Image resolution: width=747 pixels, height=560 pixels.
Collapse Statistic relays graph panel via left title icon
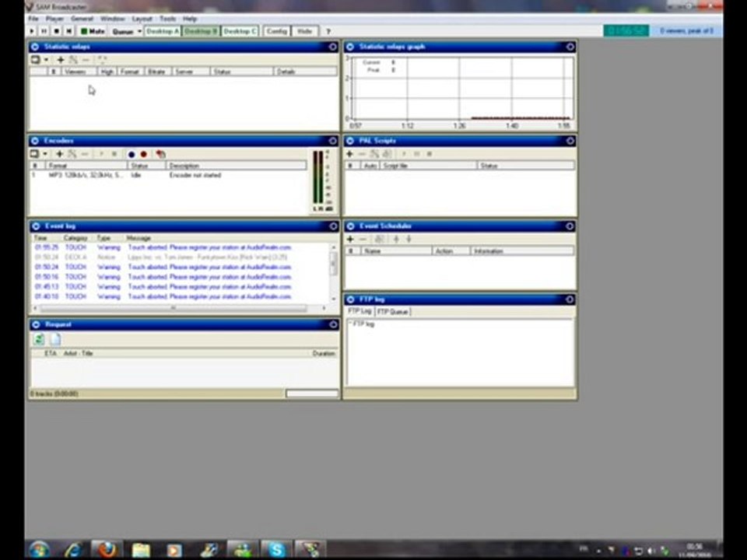pos(350,47)
